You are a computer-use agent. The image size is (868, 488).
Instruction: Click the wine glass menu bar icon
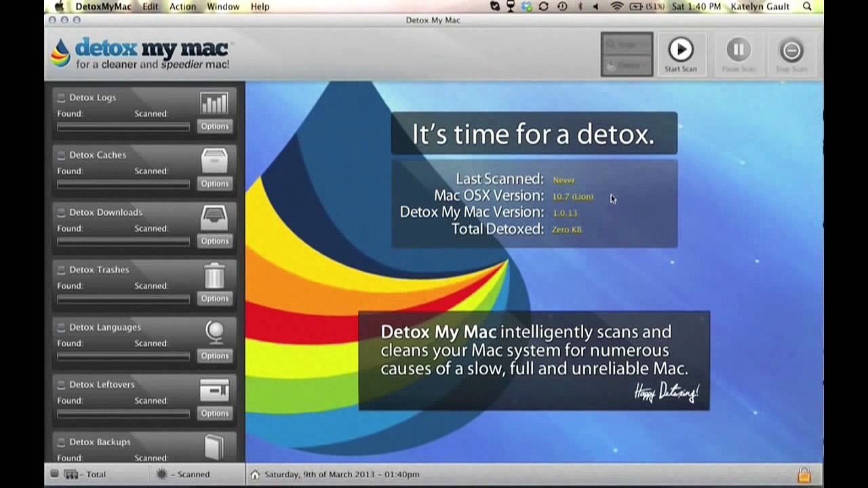click(511, 7)
